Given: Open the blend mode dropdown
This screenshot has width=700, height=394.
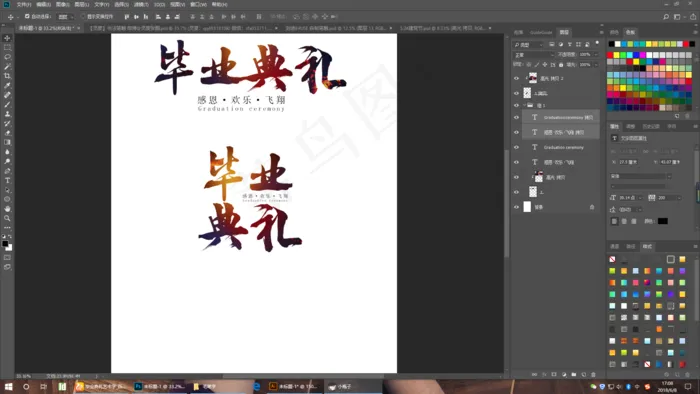Looking at the screenshot, I should (x=533, y=54).
